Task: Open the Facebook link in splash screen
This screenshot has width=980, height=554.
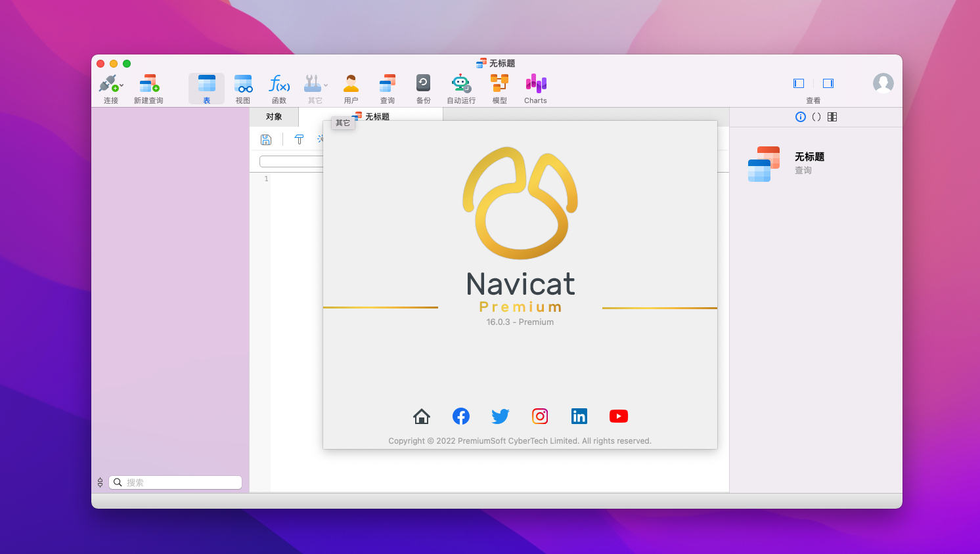Action: pyautogui.click(x=461, y=416)
